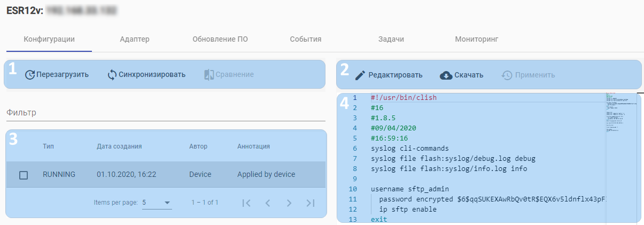Image resolution: width=644 pixels, height=225 pixels.
Task: Switch to the Адаптер tab
Action: point(135,39)
